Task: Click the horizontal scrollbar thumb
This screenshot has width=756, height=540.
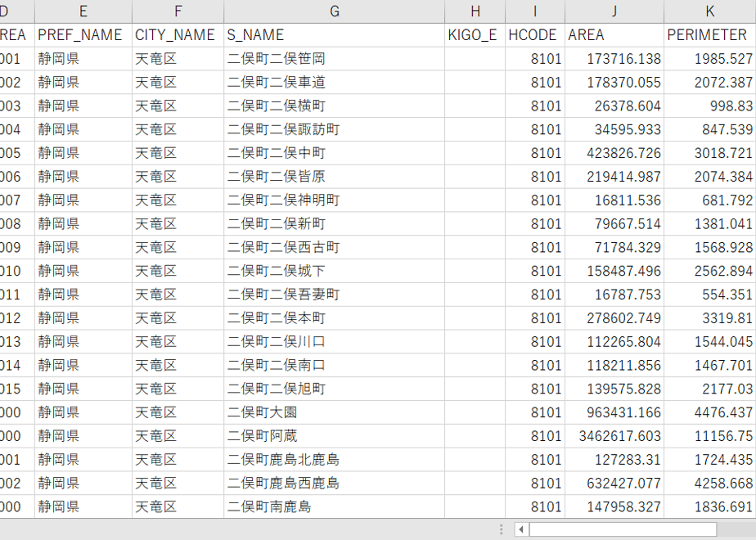Action: [x=623, y=529]
